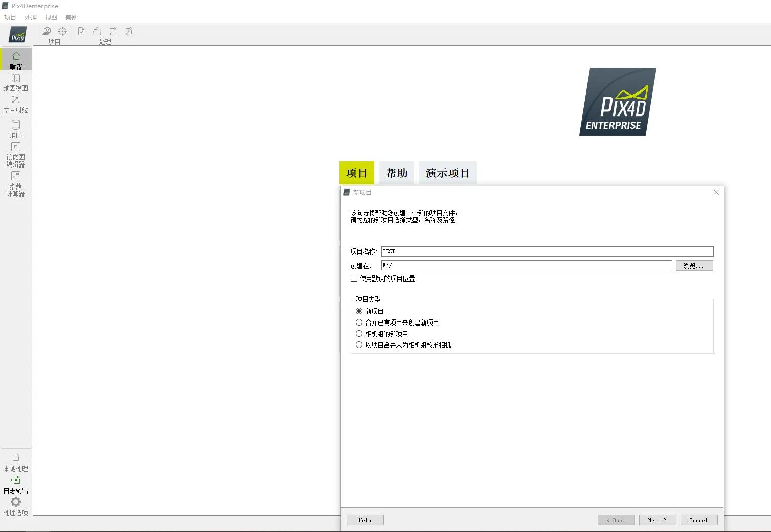Cancel the new project wizard

[x=699, y=520]
